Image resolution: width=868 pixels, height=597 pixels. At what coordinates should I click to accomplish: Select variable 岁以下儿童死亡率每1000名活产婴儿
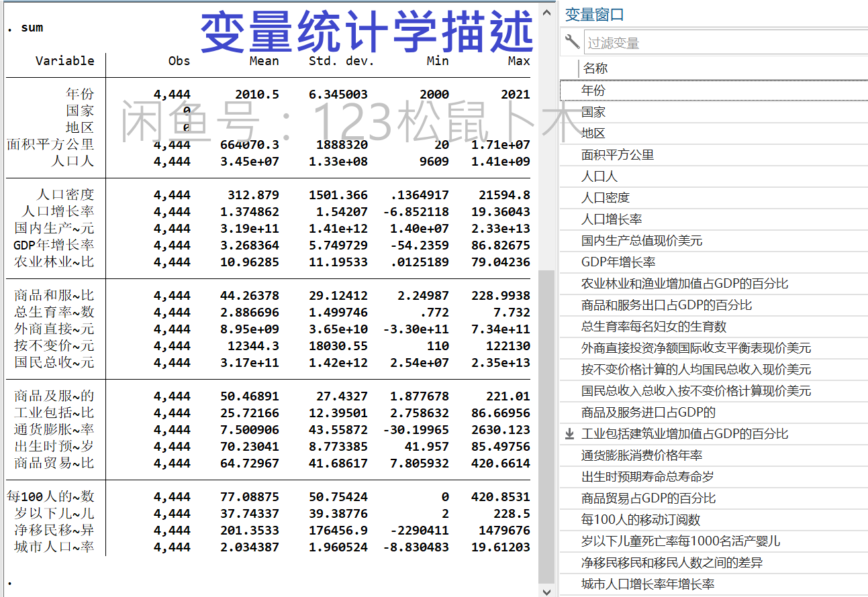click(x=714, y=541)
